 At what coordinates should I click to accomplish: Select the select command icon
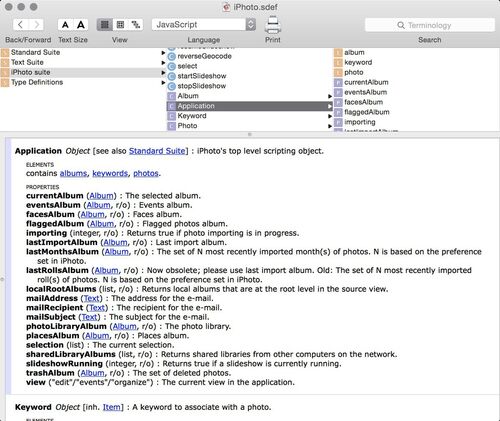[171, 66]
